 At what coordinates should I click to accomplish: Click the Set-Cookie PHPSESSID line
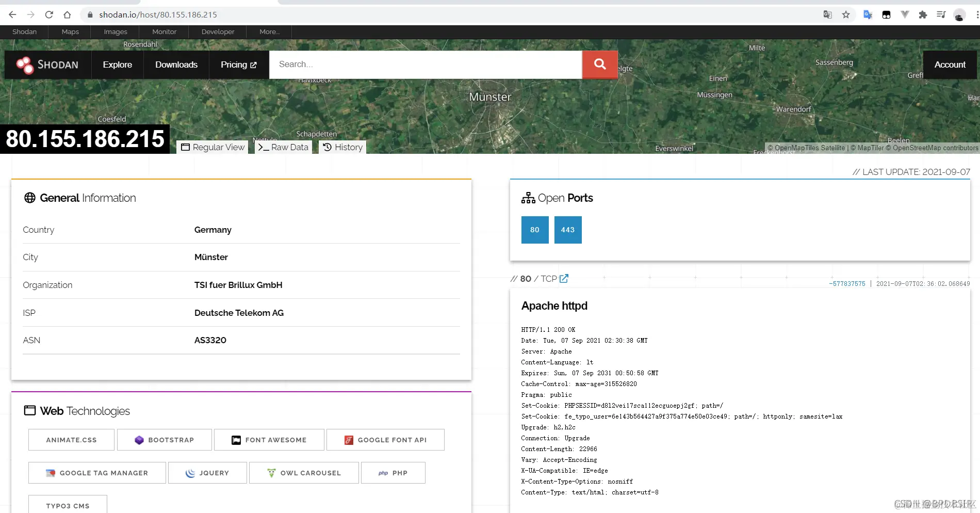click(x=622, y=406)
